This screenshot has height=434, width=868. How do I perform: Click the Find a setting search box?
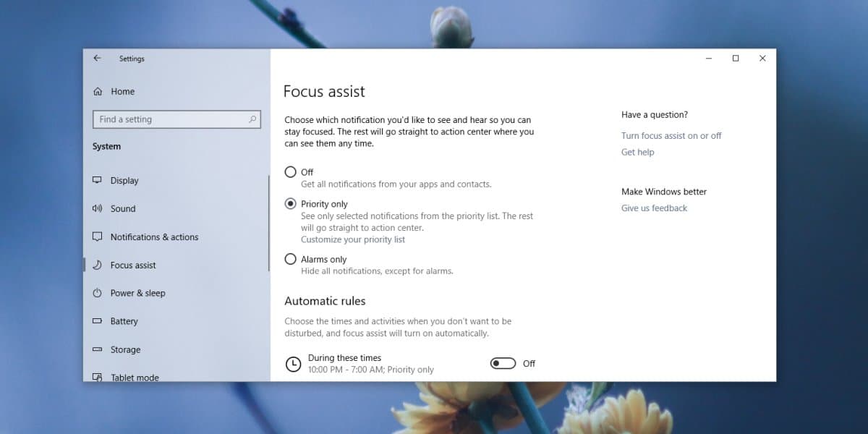point(176,119)
